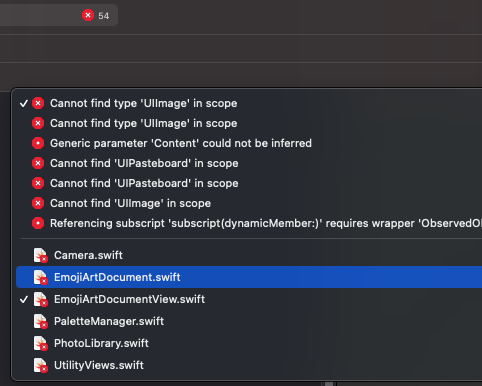Click the Camera.swift file icon
Screen dimensions: 482x386
(x=41, y=255)
